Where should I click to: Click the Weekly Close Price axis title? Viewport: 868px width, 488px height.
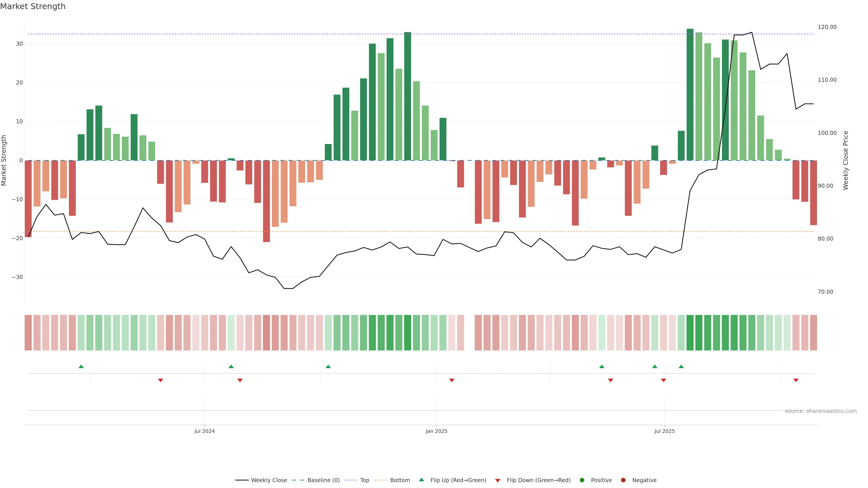[x=846, y=160]
